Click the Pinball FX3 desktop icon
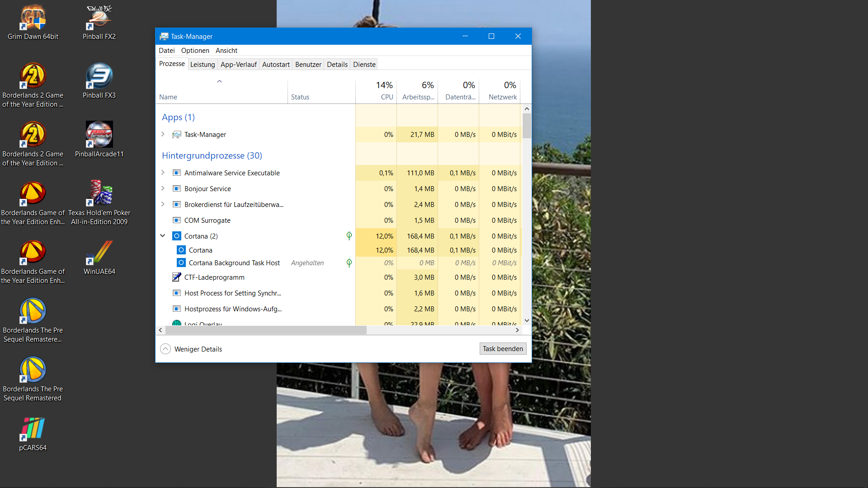The height and width of the screenshot is (488, 868). coord(99,77)
